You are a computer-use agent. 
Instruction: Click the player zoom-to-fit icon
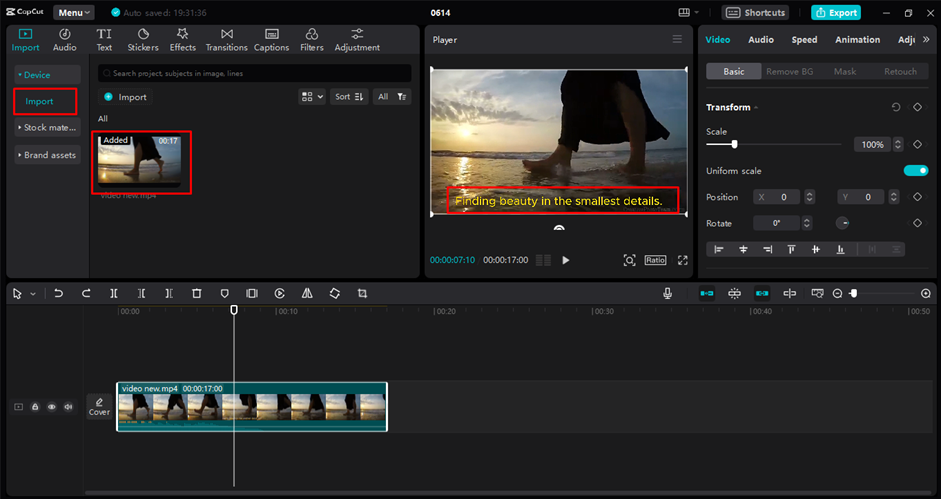pyautogui.click(x=629, y=260)
